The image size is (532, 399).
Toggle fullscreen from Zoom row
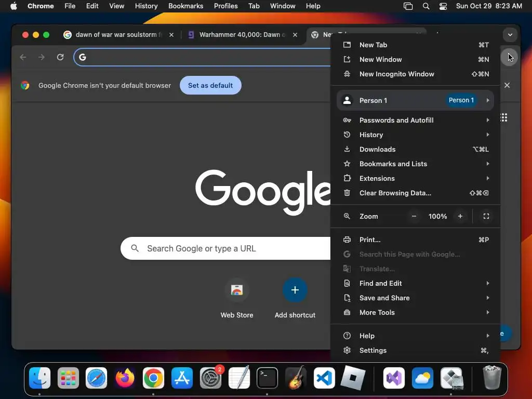coord(486,216)
